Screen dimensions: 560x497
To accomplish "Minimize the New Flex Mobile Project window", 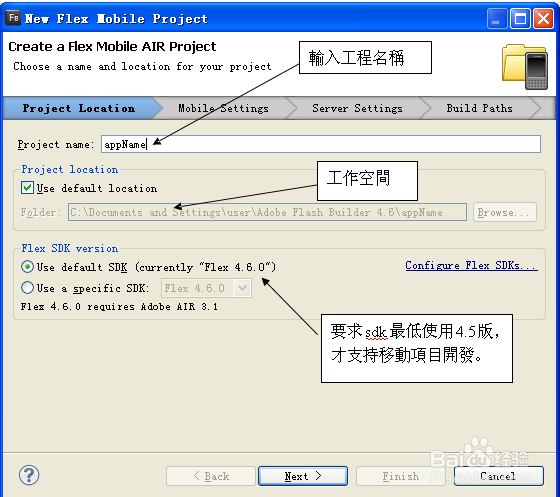I will 497,18.
